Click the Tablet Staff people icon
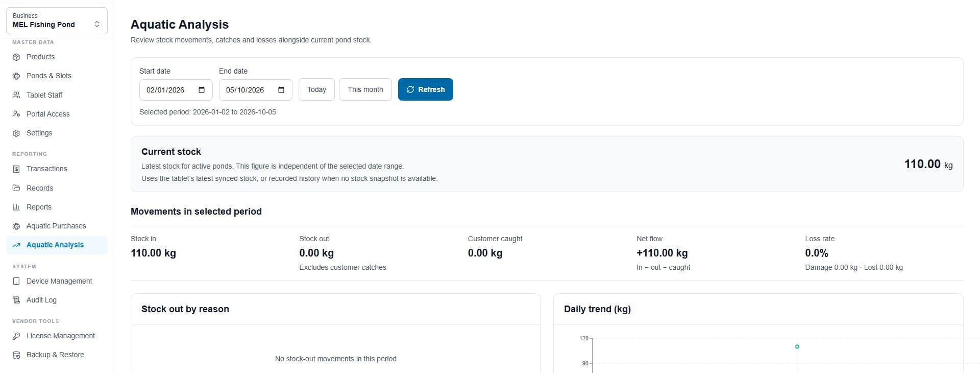Image resolution: width=980 pixels, height=373 pixels. [x=16, y=95]
